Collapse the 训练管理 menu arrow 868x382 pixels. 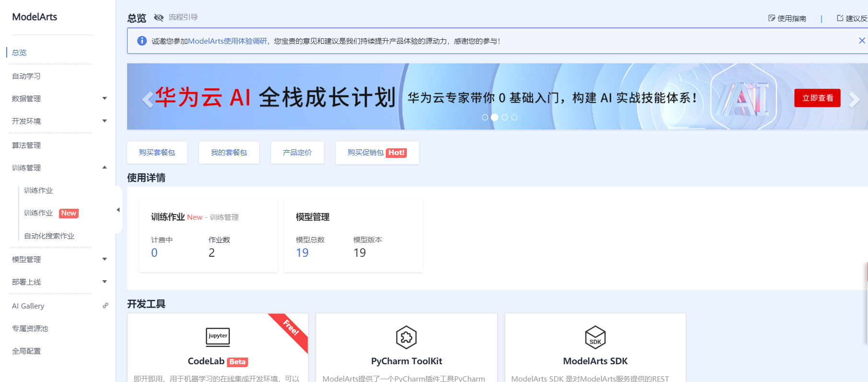point(105,167)
